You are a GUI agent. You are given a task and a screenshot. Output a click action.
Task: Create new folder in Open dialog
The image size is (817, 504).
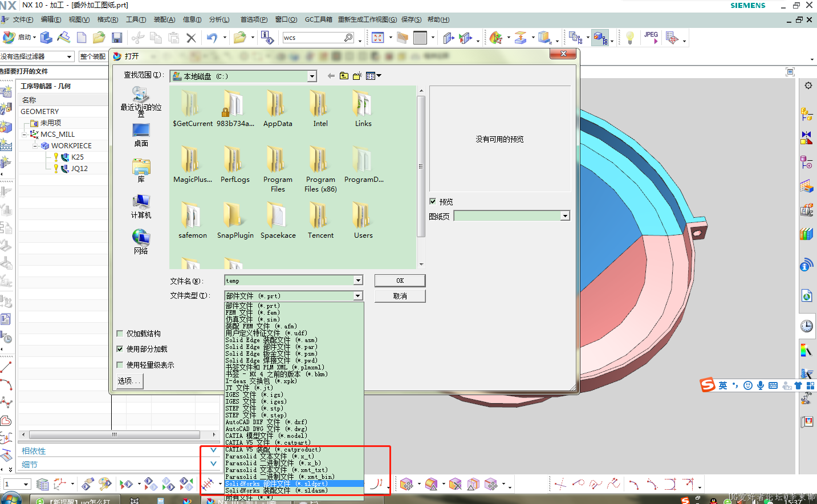[357, 76]
